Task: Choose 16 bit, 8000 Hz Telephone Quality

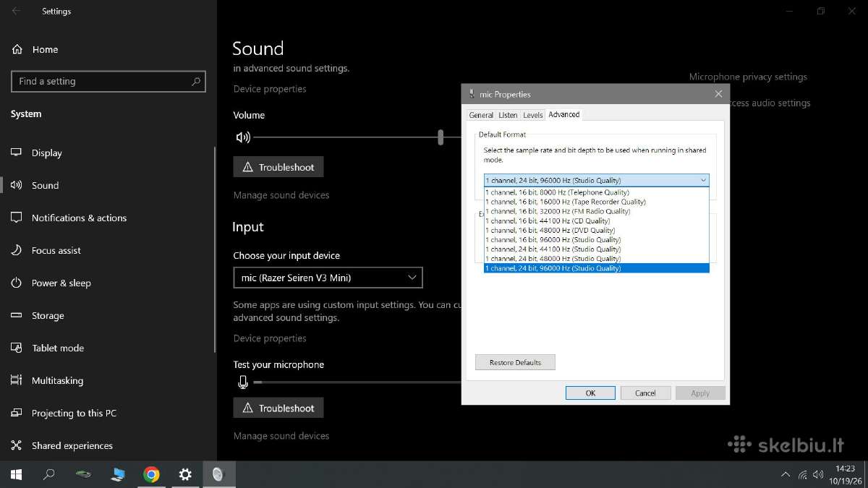Action: click(x=596, y=192)
